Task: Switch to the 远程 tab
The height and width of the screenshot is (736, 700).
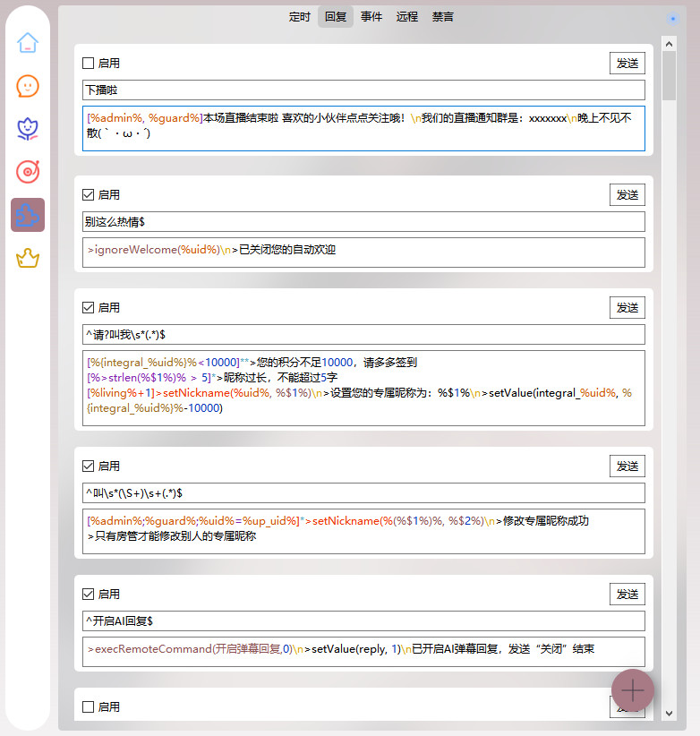Action: (x=406, y=17)
